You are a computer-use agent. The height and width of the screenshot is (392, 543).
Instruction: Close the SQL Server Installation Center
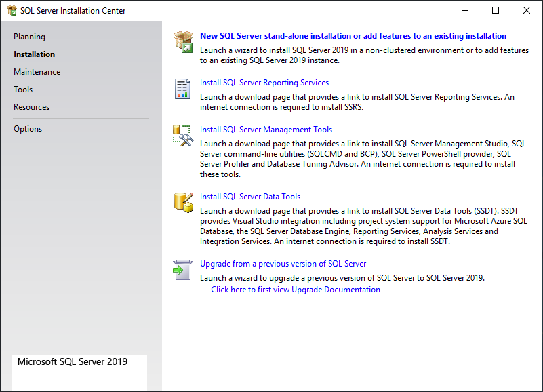pyautogui.click(x=526, y=10)
